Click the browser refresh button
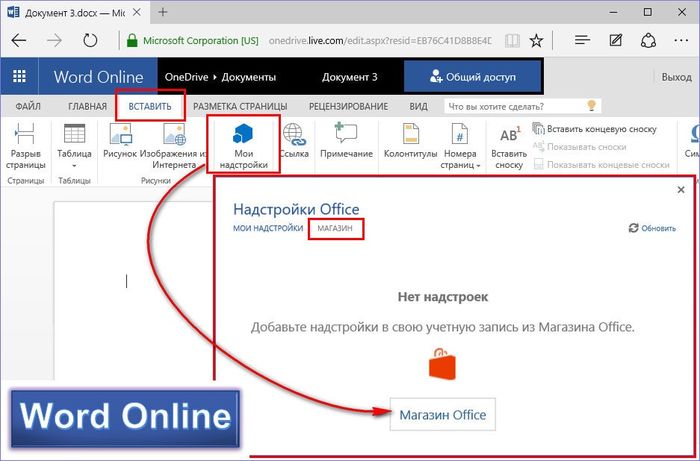 90,41
